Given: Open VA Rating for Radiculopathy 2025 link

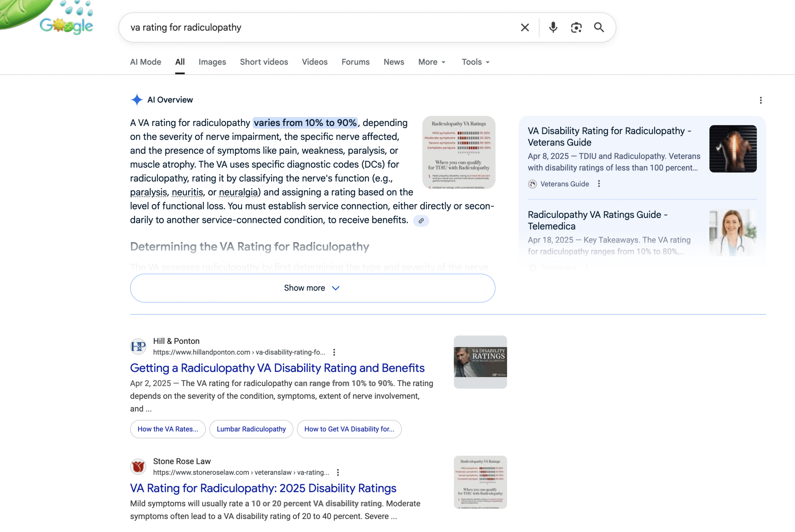Looking at the screenshot, I should 263,488.
